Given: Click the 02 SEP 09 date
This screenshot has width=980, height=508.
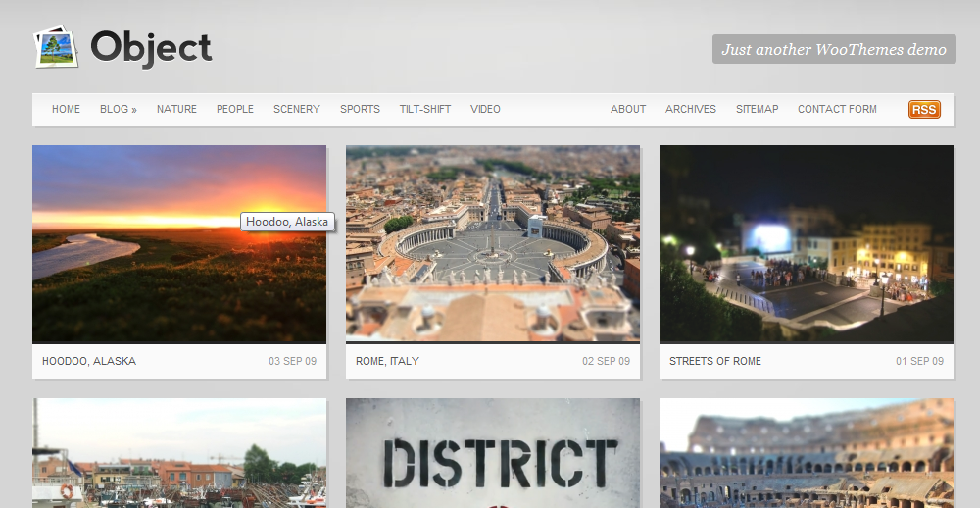Looking at the screenshot, I should (x=607, y=361).
